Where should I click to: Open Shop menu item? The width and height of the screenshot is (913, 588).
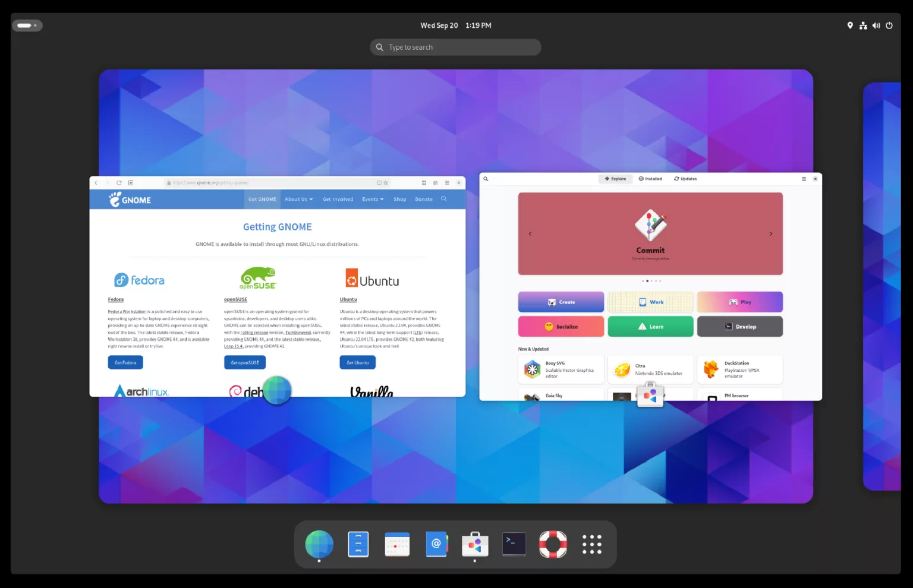coord(400,200)
